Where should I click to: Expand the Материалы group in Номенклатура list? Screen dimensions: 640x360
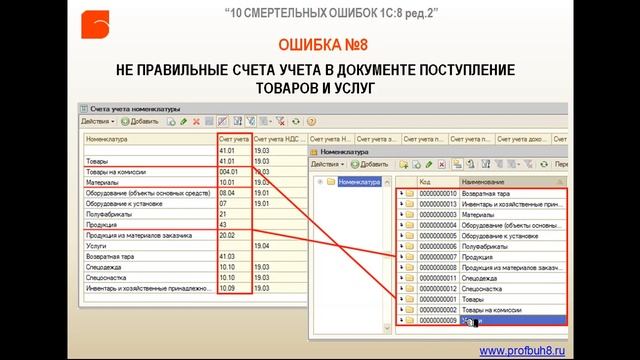pos(401,215)
